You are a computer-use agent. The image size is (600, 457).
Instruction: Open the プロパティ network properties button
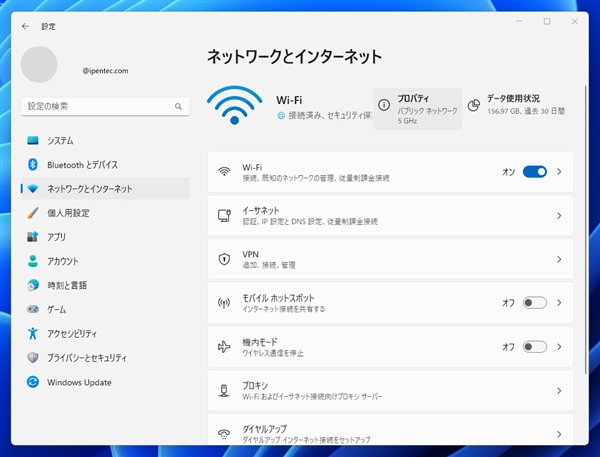coord(418,109)
